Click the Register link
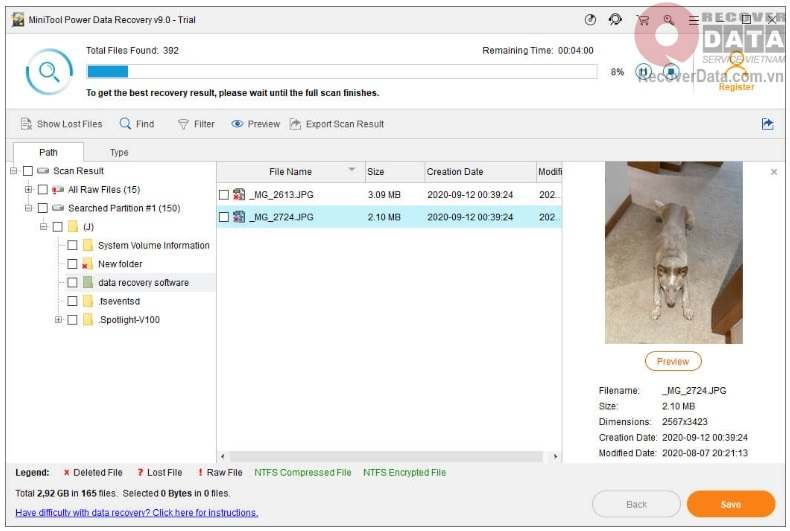The width and height of the screenshot is (790, 531). (736, 87)
